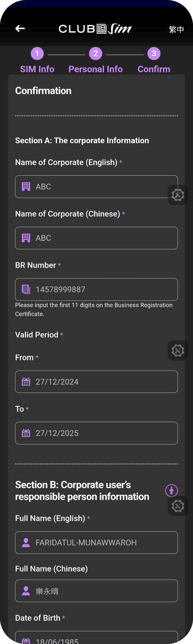Click person icon in Full Name English field

(x=26, y=543)
